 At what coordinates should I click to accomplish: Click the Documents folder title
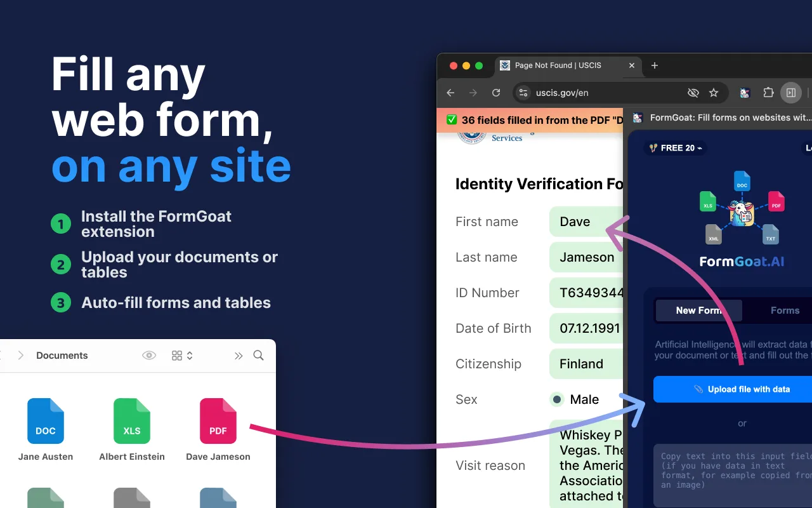(62, 356)
